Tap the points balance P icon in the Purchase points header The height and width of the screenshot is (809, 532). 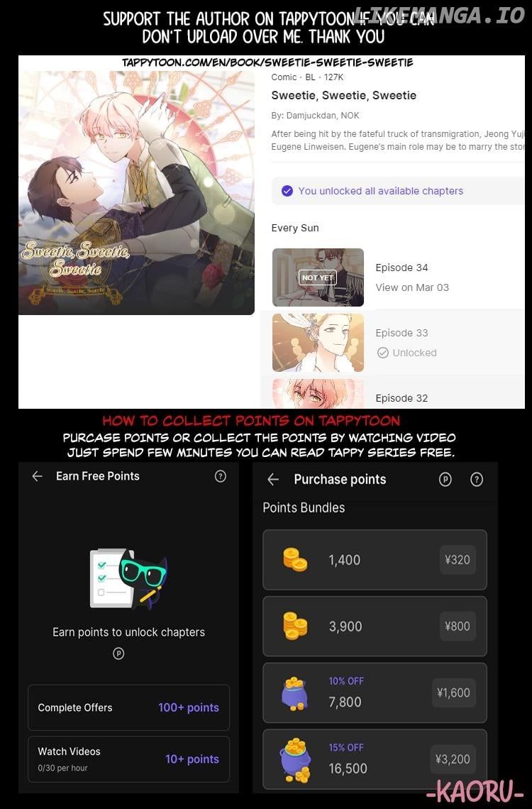[x=445, y=480]
